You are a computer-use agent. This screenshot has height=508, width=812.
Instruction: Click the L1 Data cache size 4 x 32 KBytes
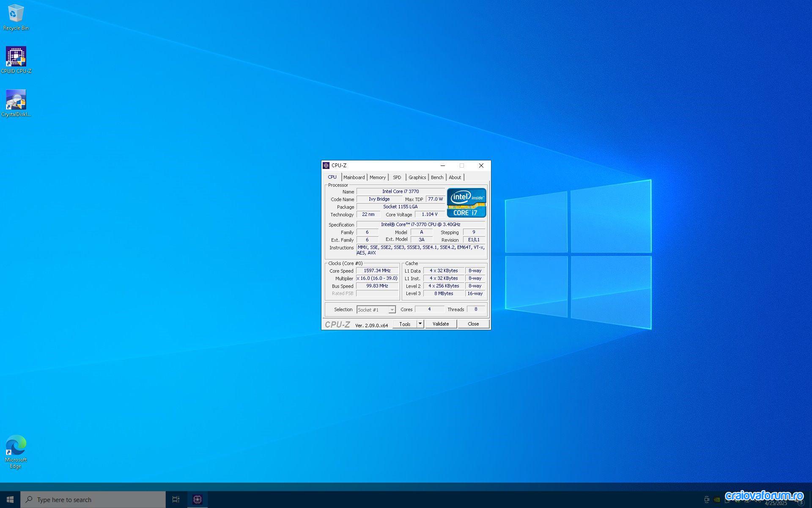[444, 271]
